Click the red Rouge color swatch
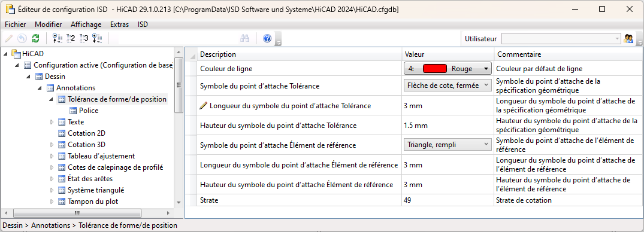This screenshot has height=232, width=644. point(434,69)
